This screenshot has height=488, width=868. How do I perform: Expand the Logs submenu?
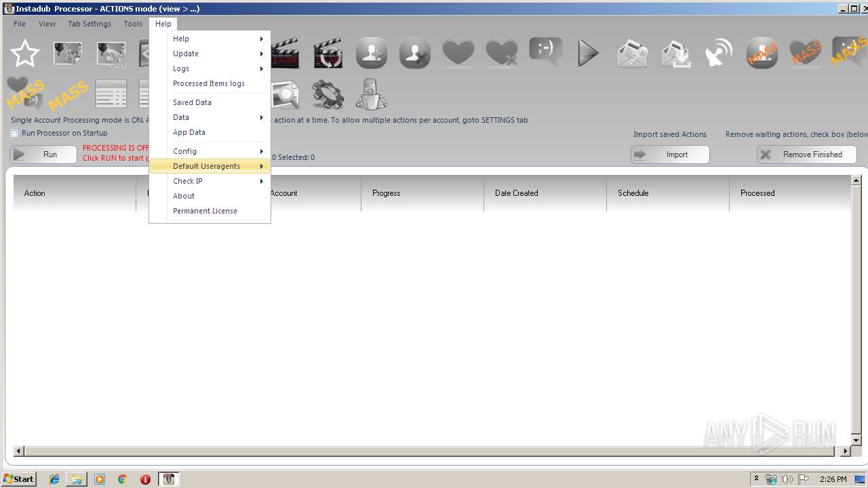tap(210, 68)
